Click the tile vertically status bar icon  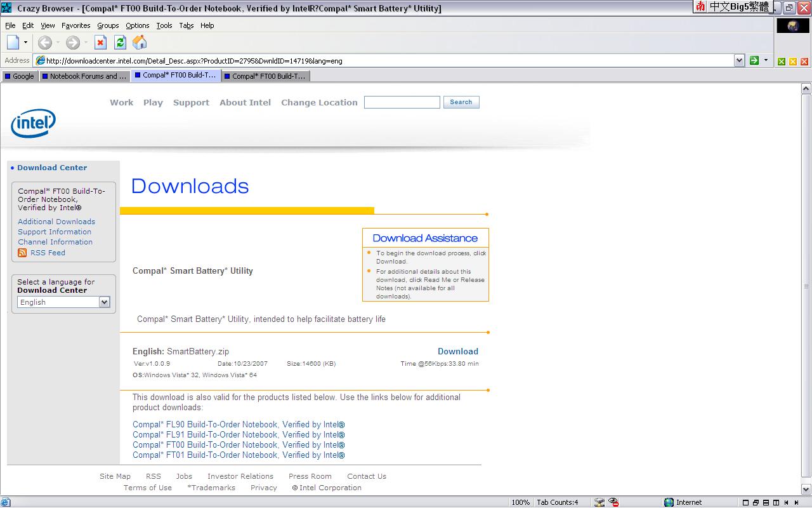[776, 502]
